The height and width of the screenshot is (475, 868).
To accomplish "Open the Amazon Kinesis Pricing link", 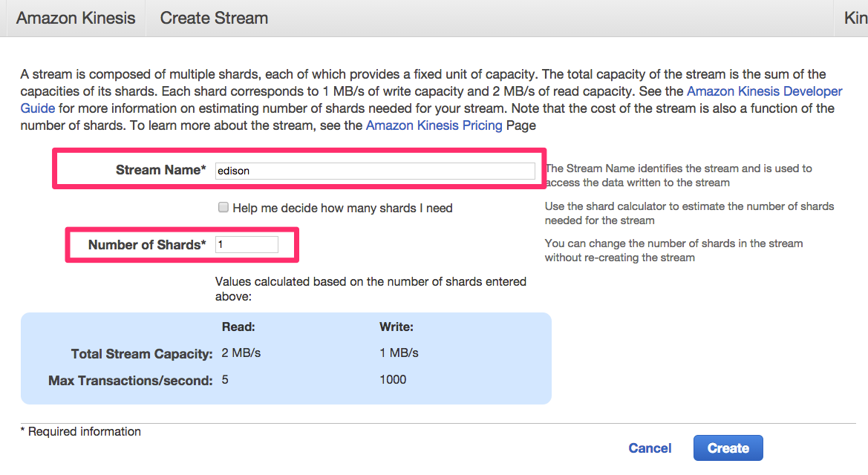I will [x=434, y=125].
